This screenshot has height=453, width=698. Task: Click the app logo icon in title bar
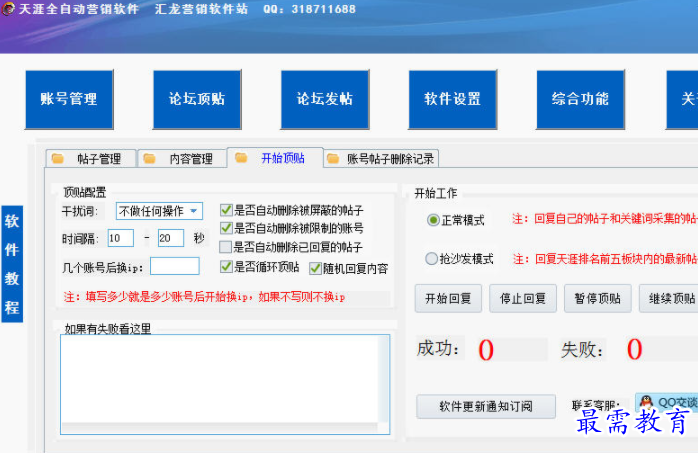[8, 9]
